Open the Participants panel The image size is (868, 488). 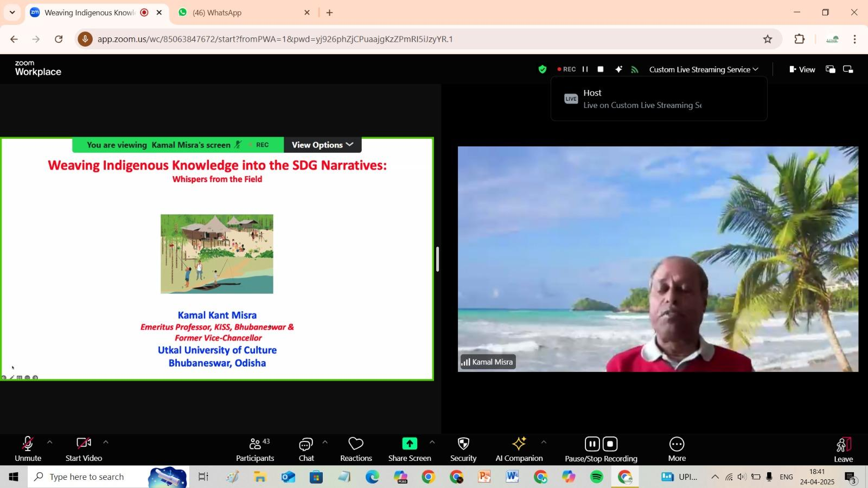(254, 450)
